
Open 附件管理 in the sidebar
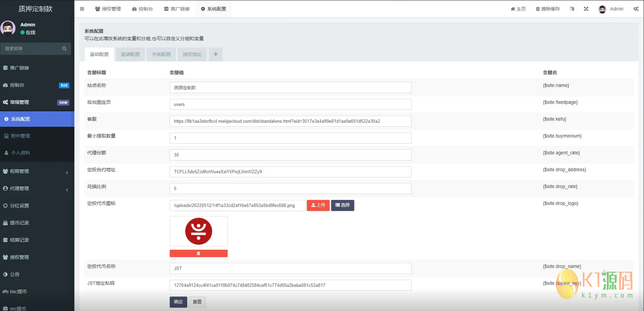[x=37, y=136]
